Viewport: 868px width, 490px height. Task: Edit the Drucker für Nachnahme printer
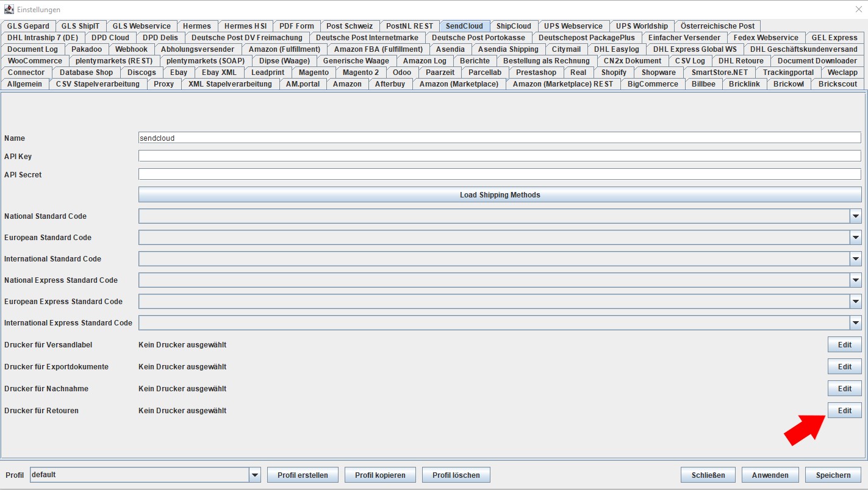tap(844, 388)
